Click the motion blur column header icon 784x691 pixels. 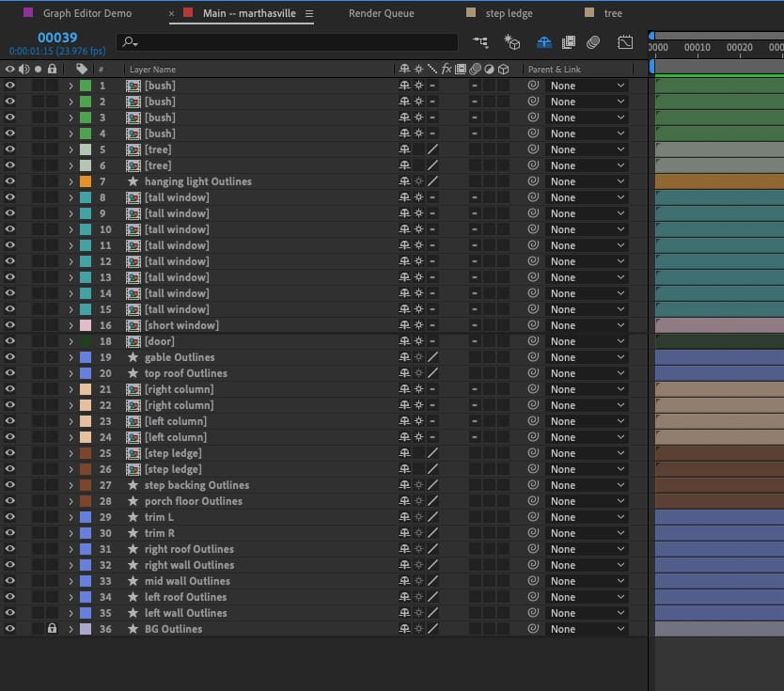(x=475, y=69)
